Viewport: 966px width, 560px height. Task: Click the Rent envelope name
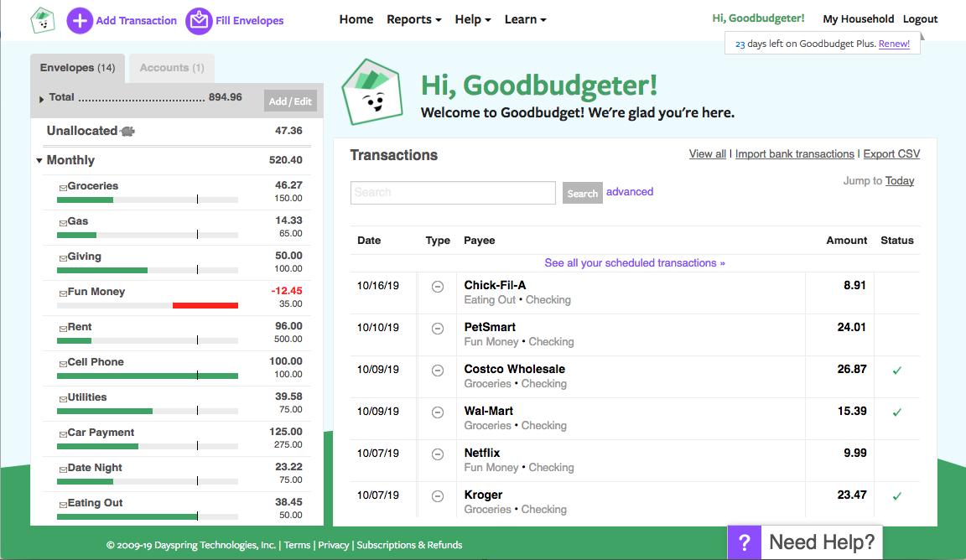(x=80, y=326)
